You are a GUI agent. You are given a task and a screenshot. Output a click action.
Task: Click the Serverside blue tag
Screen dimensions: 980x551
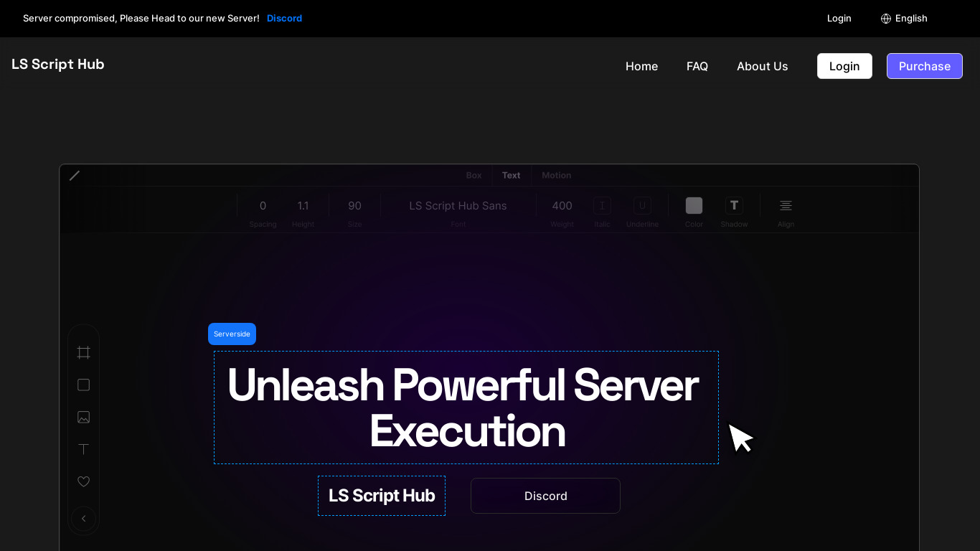click(x=232, y=334)
